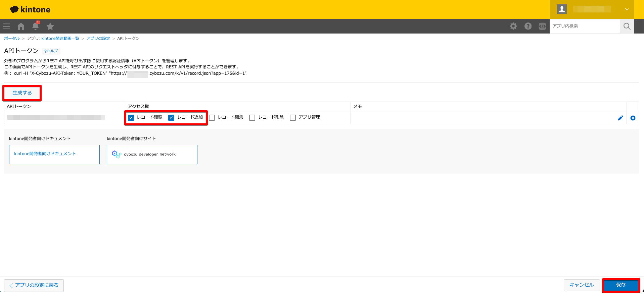644x294 pixels.
Task: Delete the API token with the X icon
Action: tap(633, 118)
